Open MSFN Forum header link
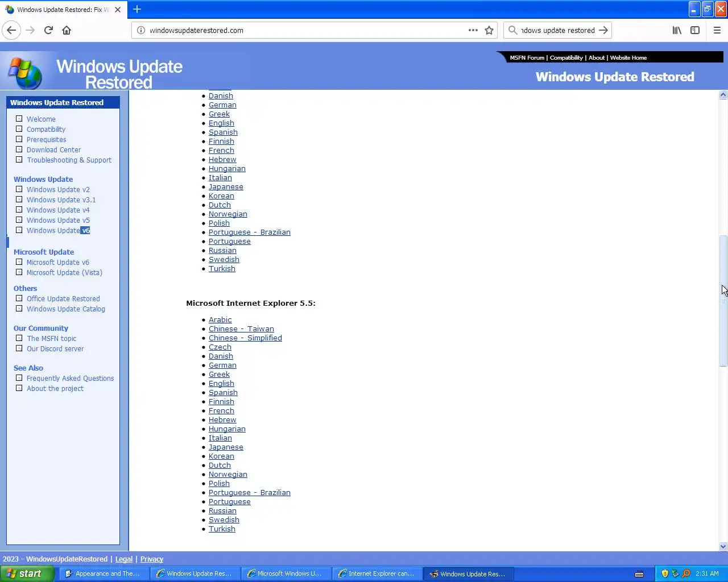This screenshot has width=728, height=582. 527,57
